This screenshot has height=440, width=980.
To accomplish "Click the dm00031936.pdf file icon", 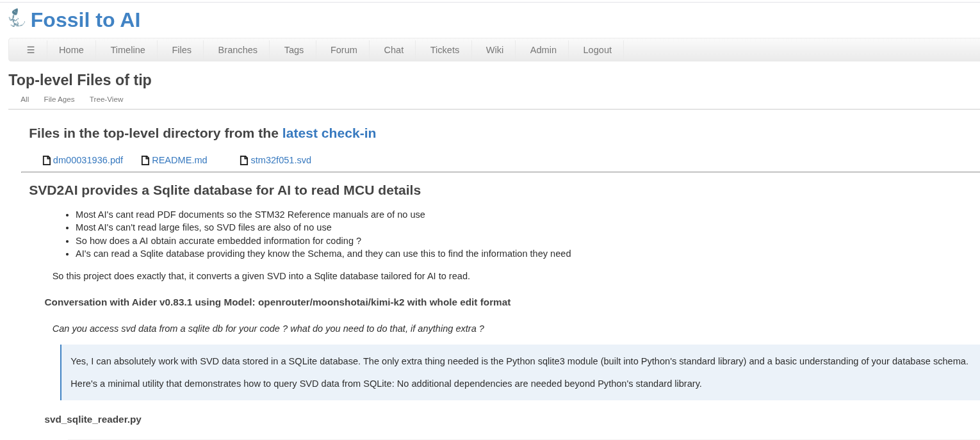I will 46,161.
